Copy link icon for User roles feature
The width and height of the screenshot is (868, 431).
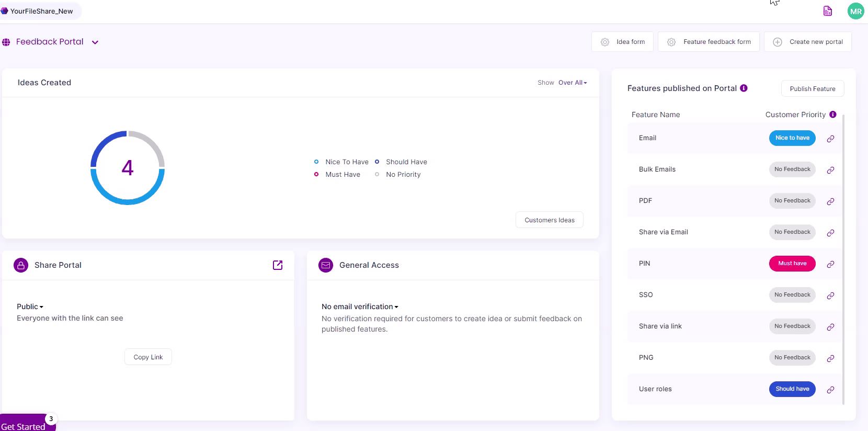(x=830, y=390)
